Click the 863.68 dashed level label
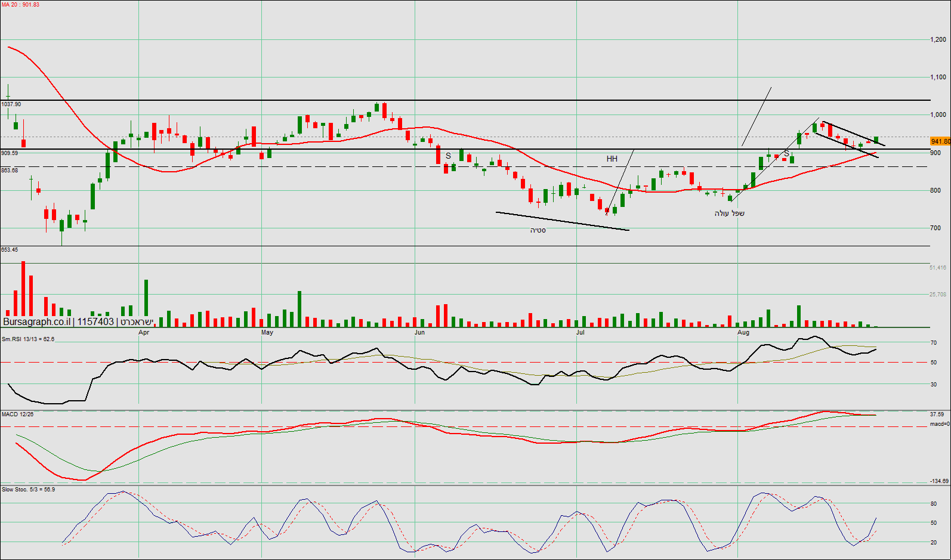This screenshot has height=560, width=951. pos(10,171)
